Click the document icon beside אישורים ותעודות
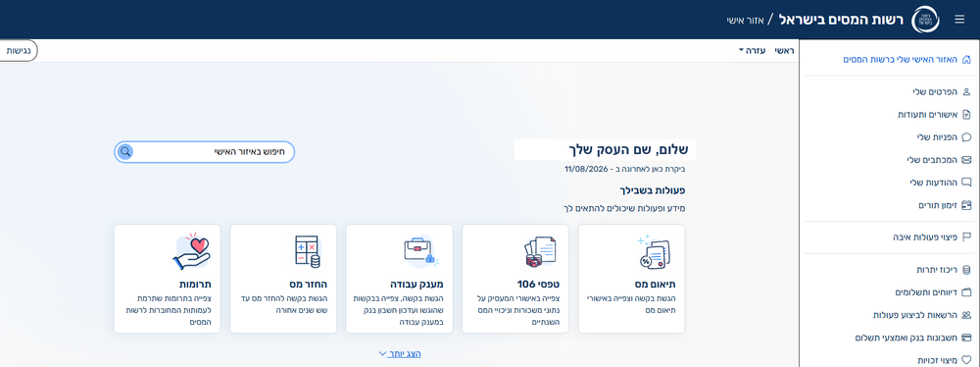 [x=967, y=115]
